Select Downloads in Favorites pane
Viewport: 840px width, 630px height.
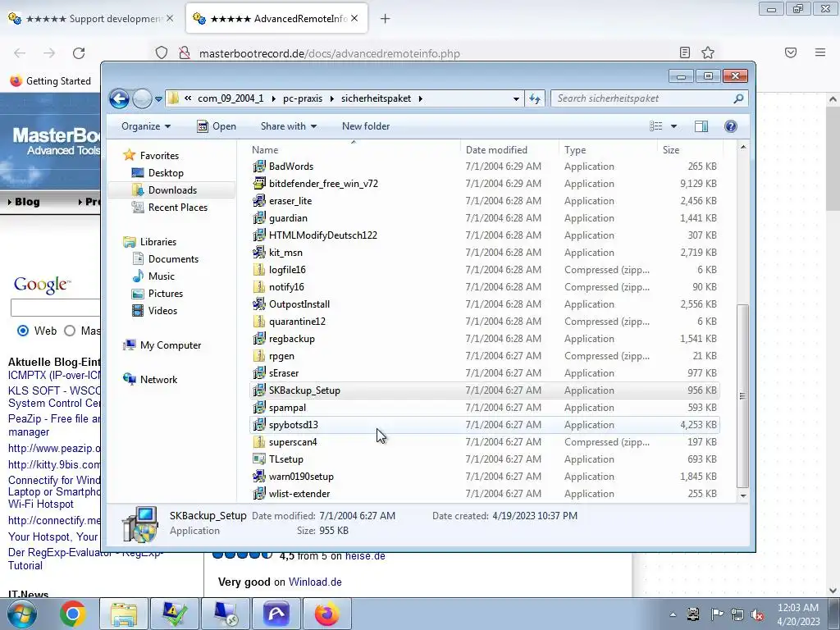pyautogui.click(x=172, y=190)
